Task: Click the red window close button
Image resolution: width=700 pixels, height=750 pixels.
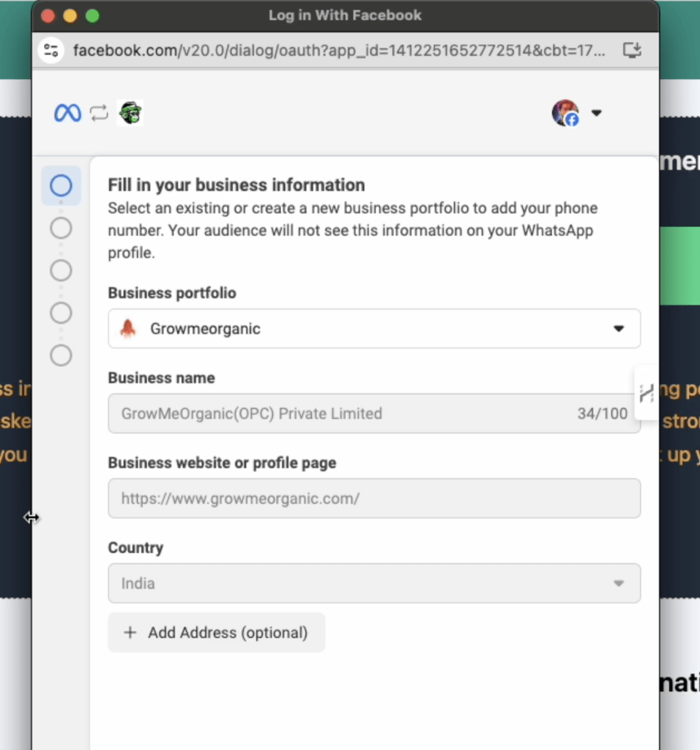Action: tap(48, 16)
